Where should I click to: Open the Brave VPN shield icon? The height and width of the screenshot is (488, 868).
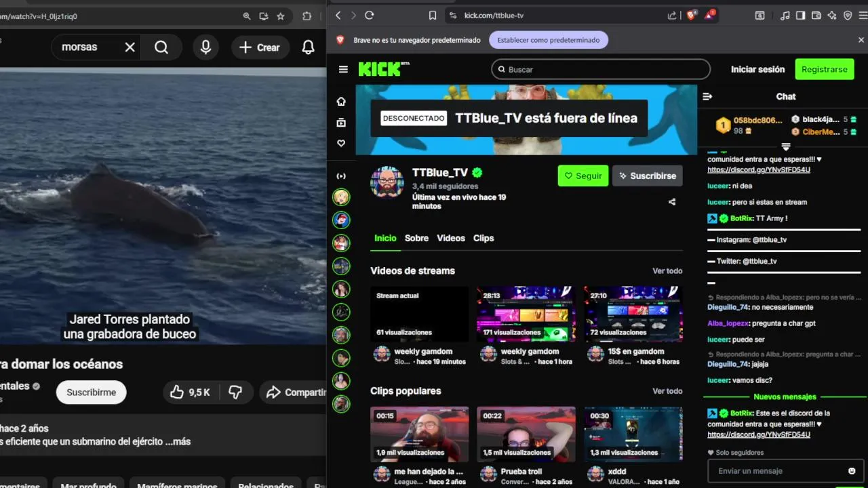click(848, 15)
